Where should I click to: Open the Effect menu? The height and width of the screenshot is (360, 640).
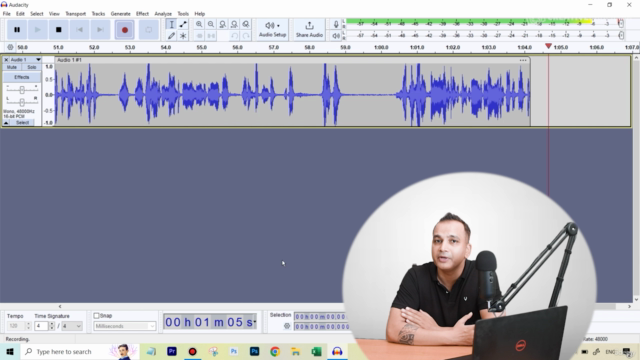coord(142,13)
